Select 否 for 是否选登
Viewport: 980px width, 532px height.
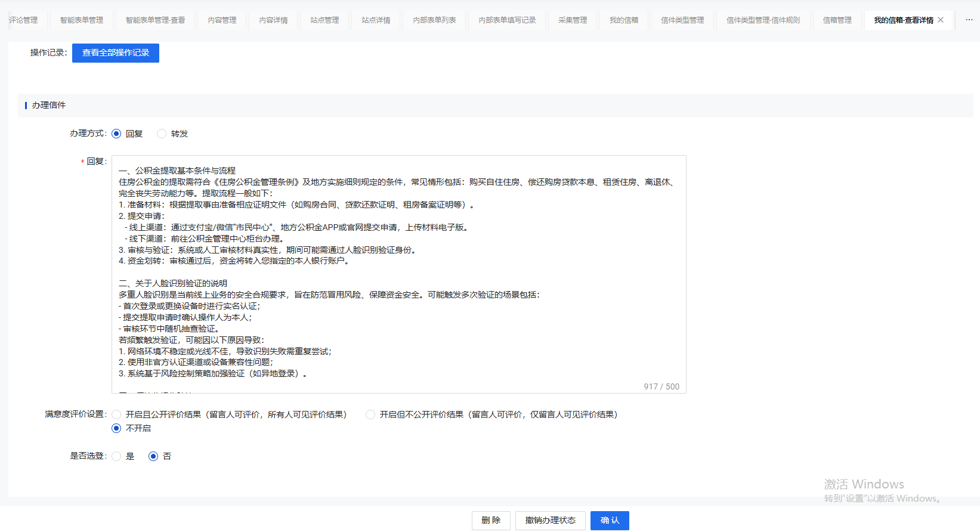tap(153, 456)
